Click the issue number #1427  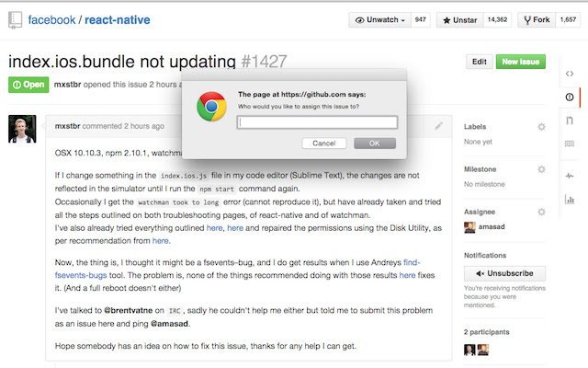[x=264, y=62]
